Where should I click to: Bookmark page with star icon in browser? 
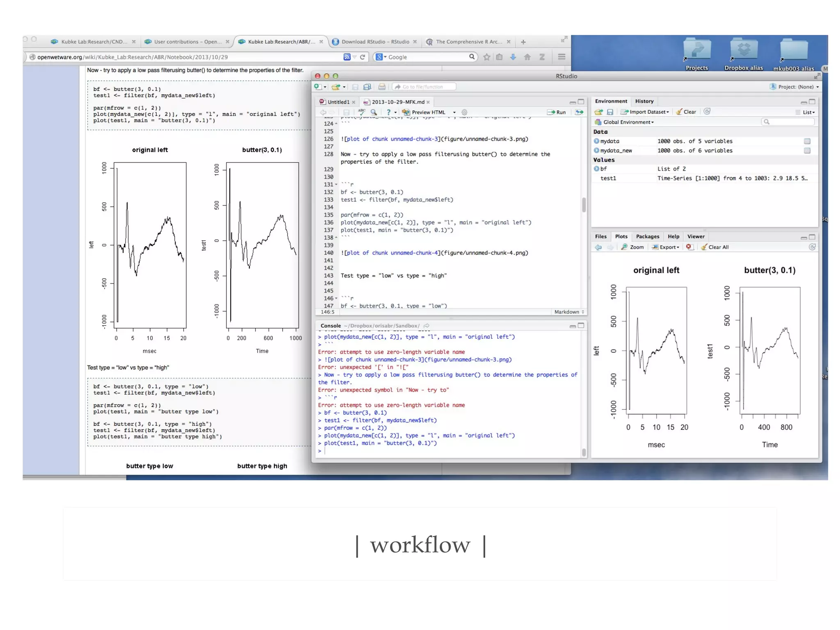click(486, 57)
